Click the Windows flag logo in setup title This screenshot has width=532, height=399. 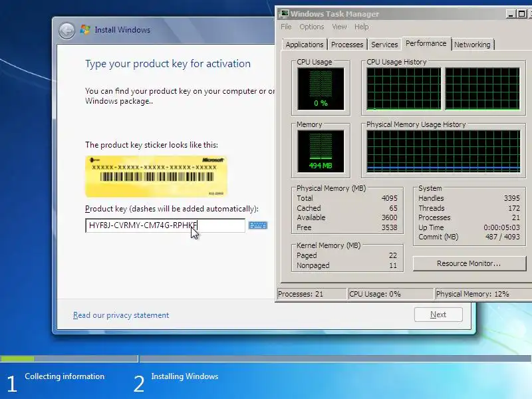tap(85, 30)
